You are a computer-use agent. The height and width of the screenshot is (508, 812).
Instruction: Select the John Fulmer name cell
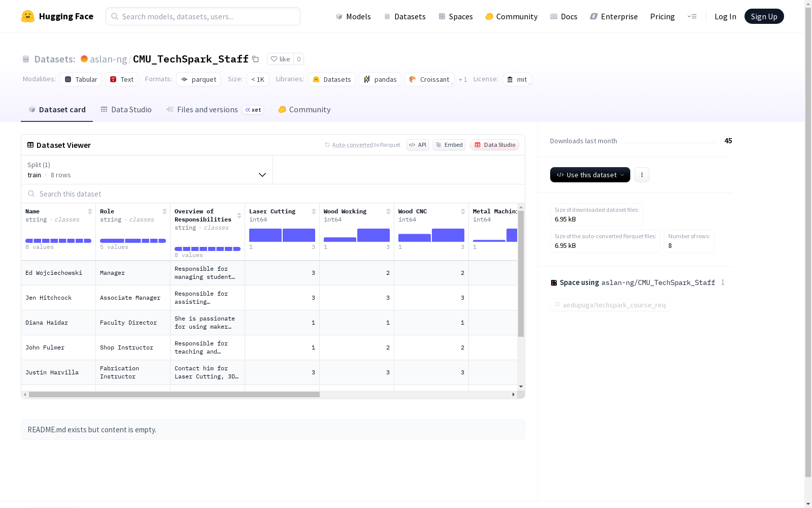pos(58,347)
